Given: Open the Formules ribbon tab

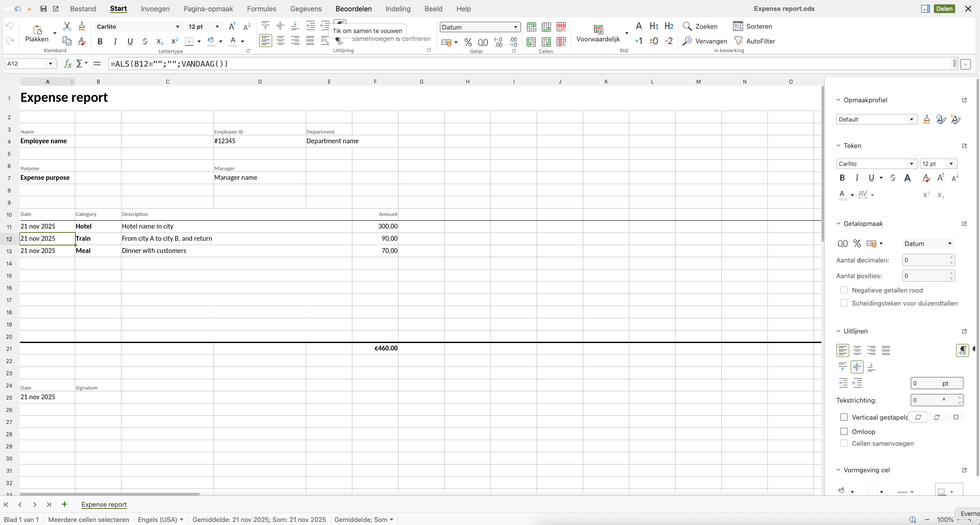Looking at the screenshot, I should pos(261,9).
